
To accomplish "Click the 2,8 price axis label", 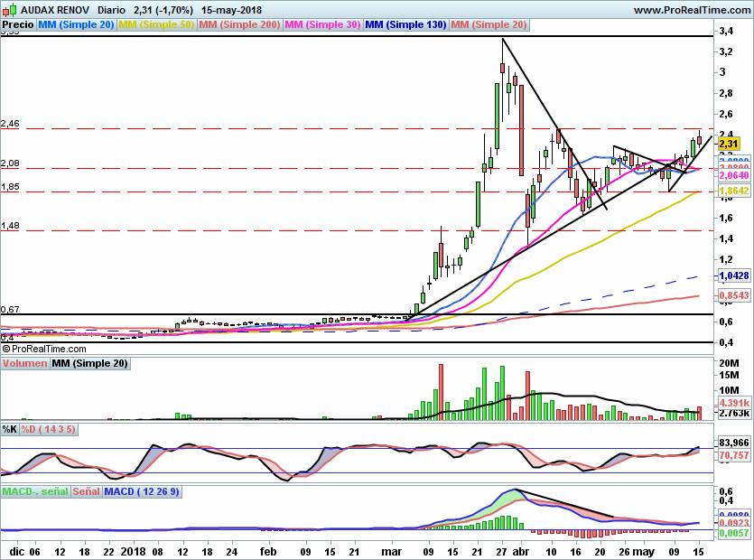I will [726, 93].
